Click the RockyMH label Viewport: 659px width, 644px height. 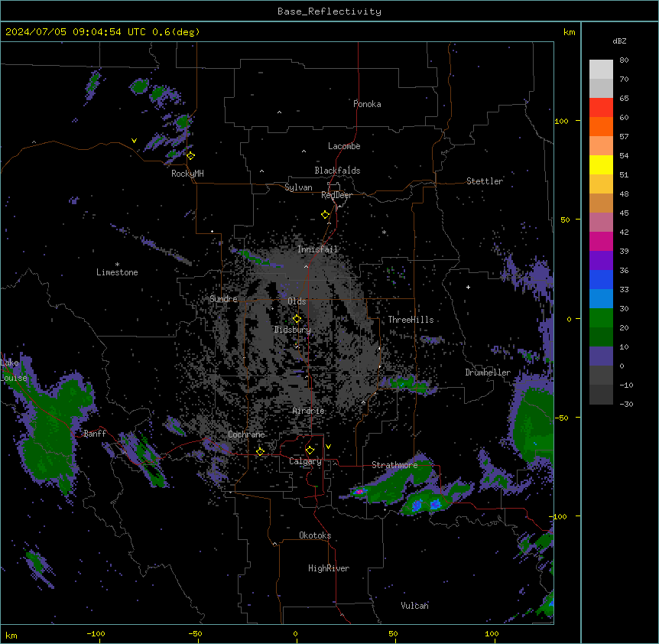(x=187, y=174)
